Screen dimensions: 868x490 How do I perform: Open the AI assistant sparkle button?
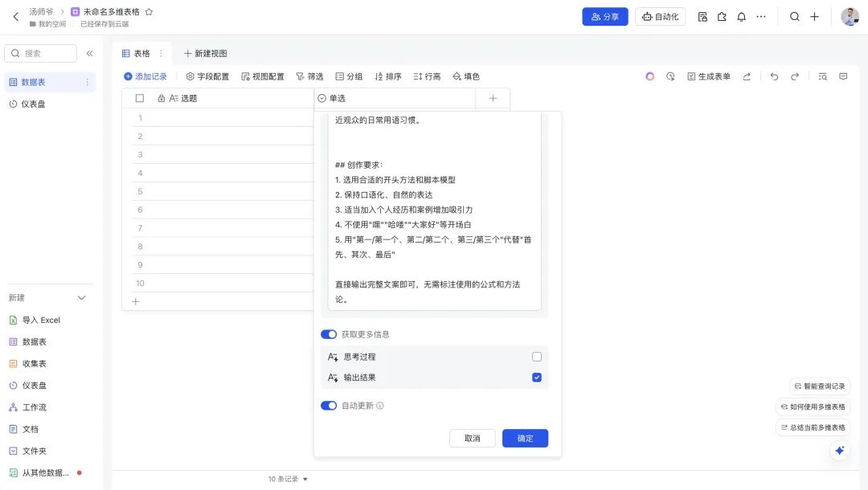pyautogui.click(x=839, y=451)
